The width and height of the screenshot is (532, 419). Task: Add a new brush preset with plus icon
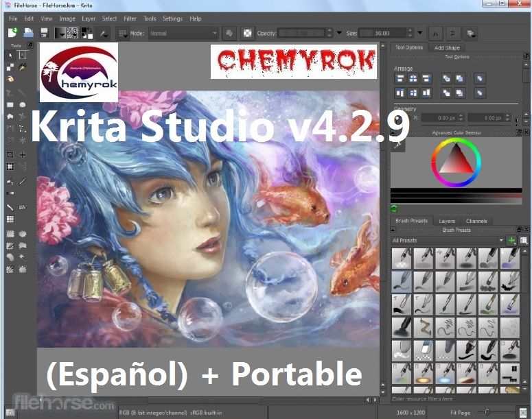tap(511, 240)
